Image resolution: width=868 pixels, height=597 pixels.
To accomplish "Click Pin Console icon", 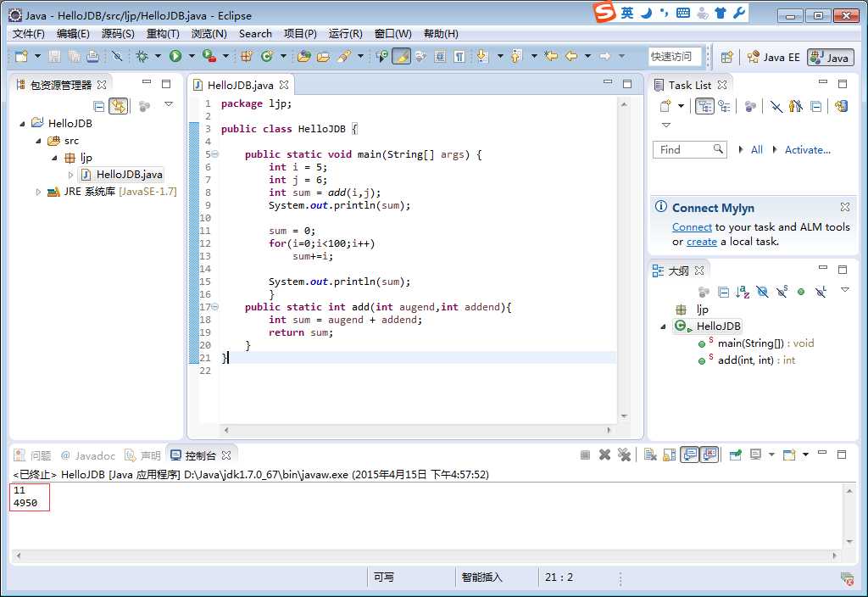I will click(x=736, y=455).
